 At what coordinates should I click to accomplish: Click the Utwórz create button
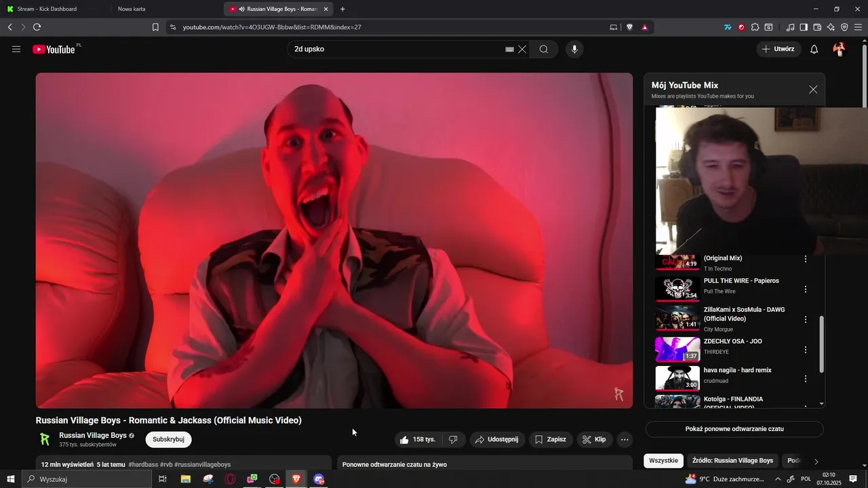pyautogui.click(x=778, y=49)
